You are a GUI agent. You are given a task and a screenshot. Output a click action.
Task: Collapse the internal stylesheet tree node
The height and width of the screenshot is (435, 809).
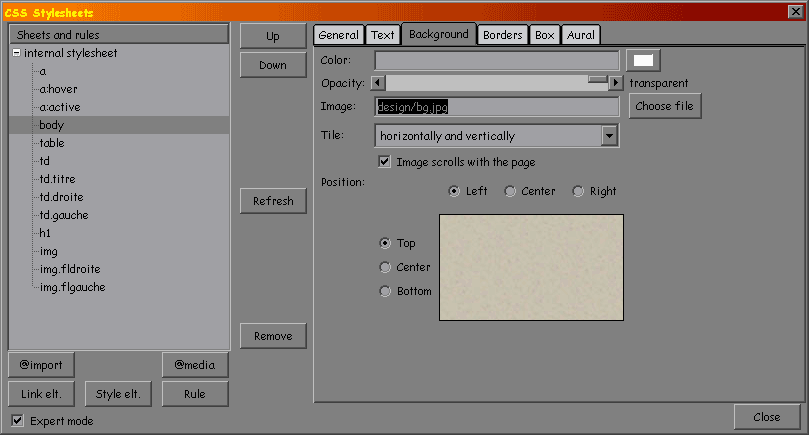point(17,53)
